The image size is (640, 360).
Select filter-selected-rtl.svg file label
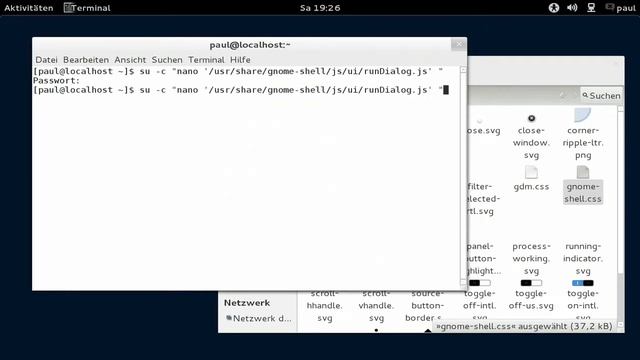coord(483,199)
